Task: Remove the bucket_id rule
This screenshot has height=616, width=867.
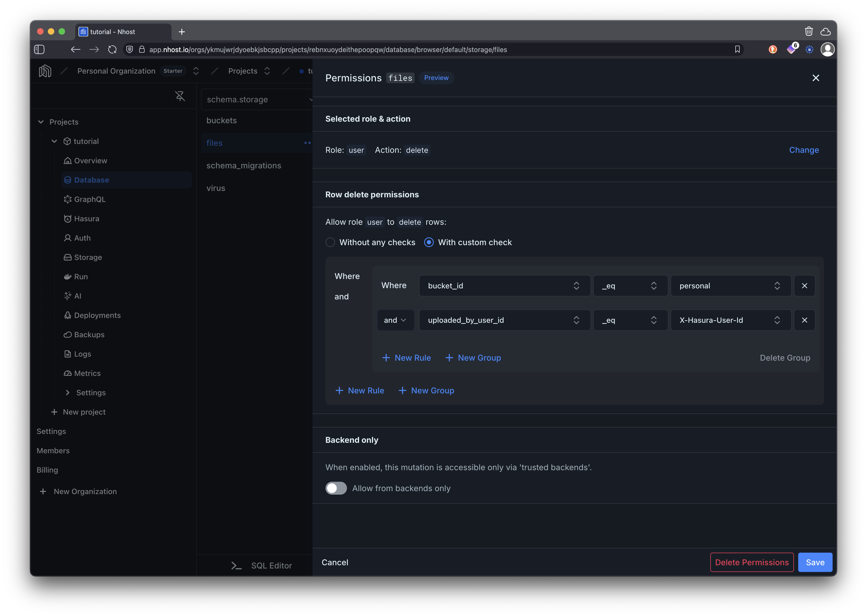Action: [804, 286]
